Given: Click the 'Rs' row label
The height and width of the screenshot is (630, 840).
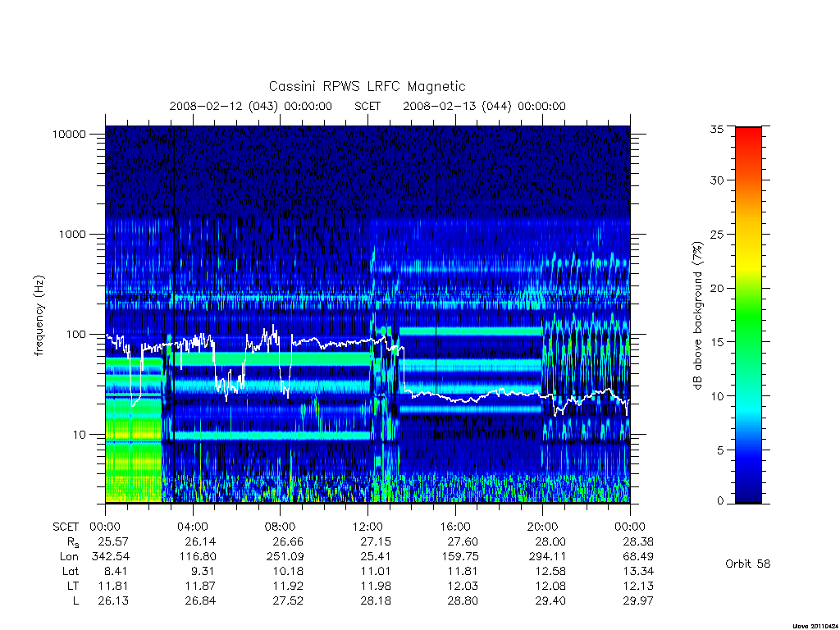Looking at the screenshot, I should (72, 543).
